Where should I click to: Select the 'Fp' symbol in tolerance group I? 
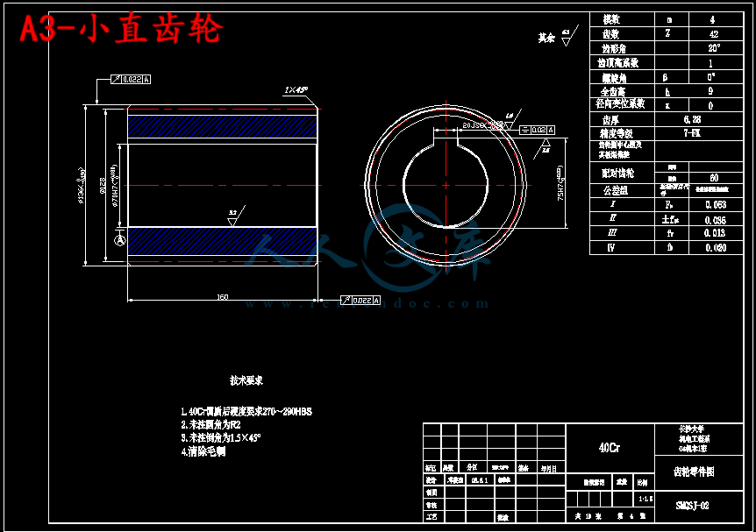pos(669,205)
